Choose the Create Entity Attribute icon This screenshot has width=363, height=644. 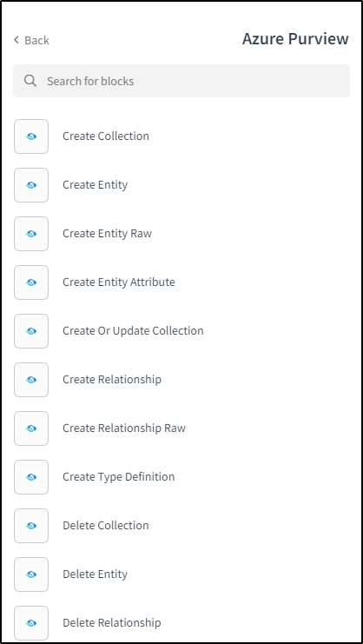31,282
